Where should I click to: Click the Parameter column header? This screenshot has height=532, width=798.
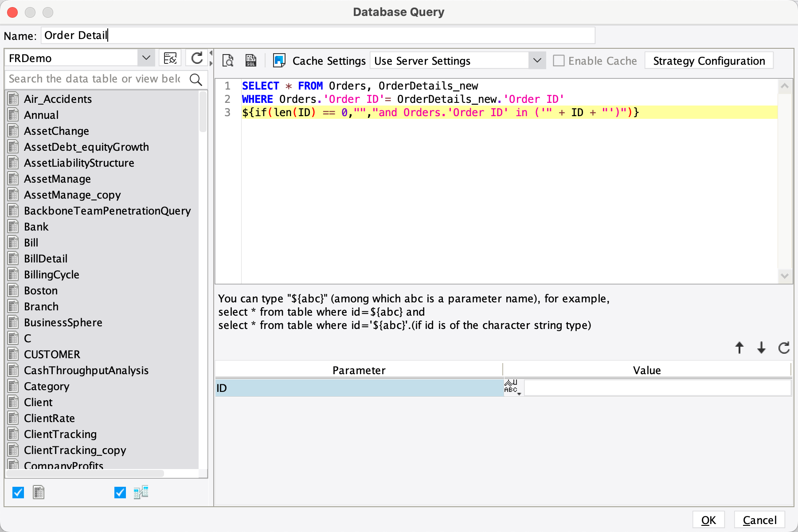coord(359,370)
